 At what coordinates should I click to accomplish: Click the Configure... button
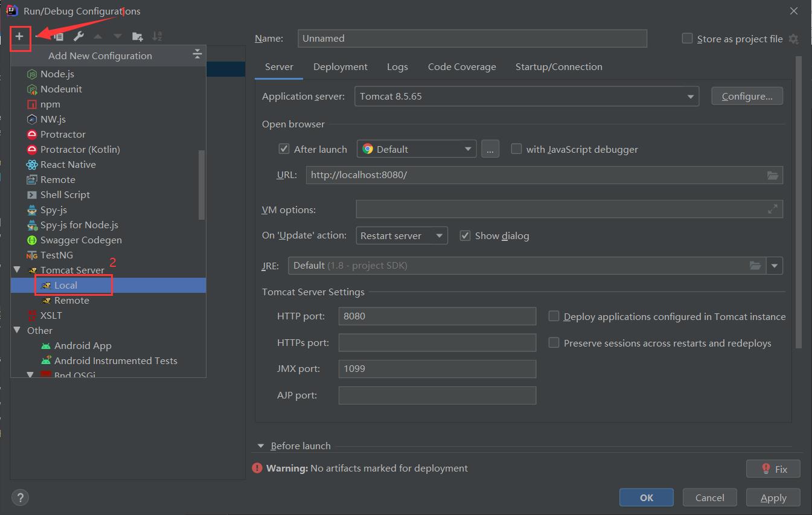(747, 96)
